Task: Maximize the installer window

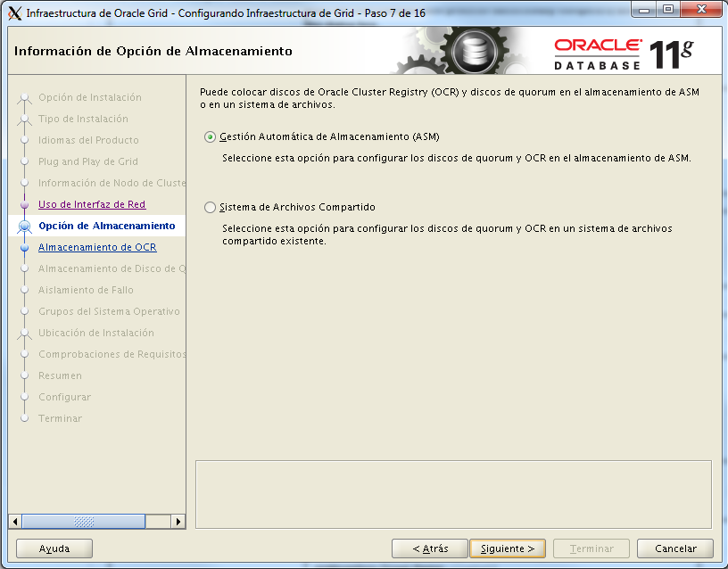Action: click(668, 10)
